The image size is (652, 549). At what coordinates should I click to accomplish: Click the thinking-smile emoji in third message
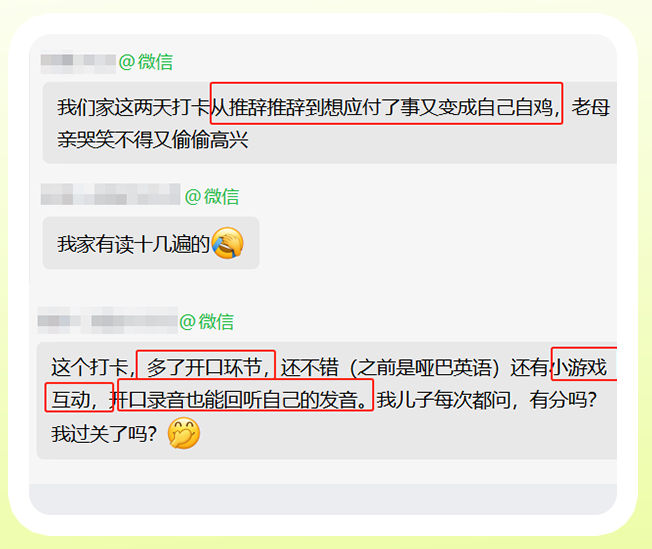[183, 433]
